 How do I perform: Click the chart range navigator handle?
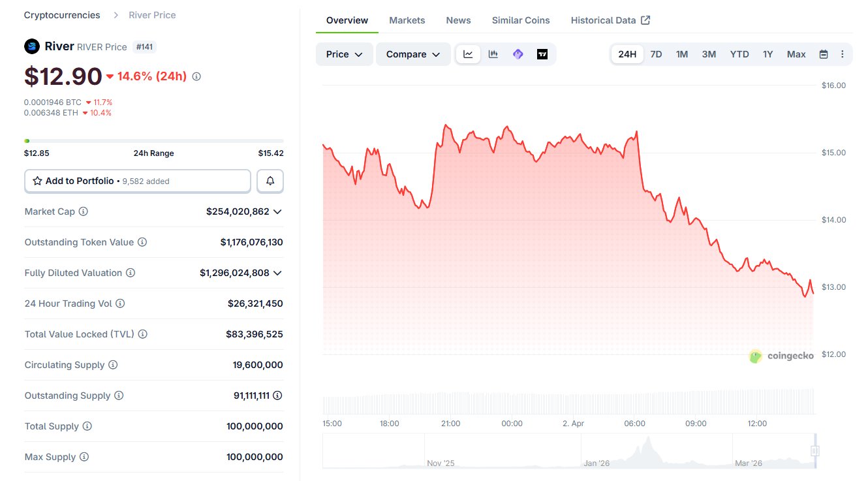[x=814, y=451]
